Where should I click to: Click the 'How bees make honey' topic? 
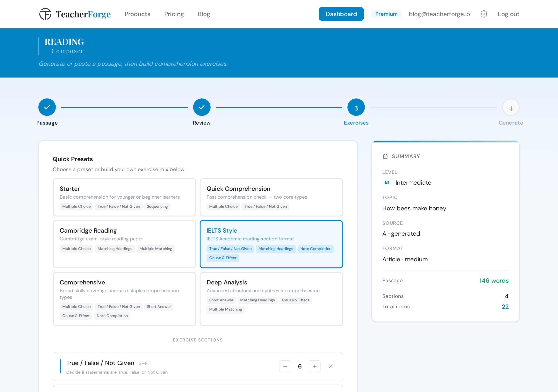(414, 208)
